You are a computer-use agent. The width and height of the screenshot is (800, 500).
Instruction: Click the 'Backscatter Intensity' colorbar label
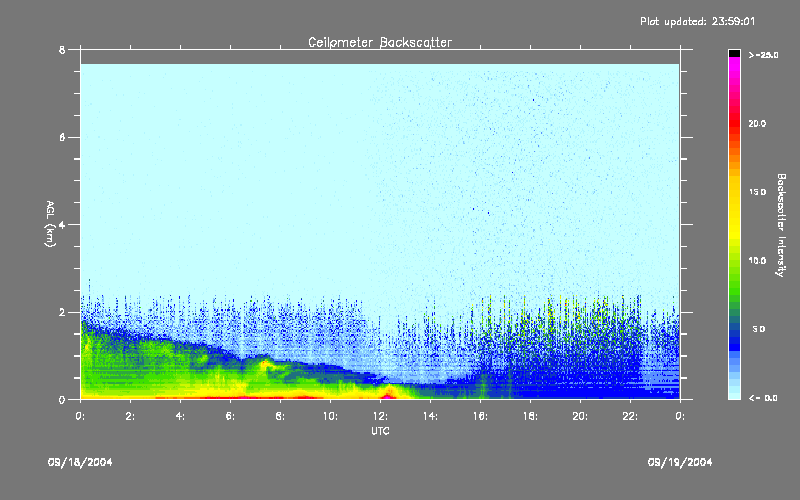pyautogui.click(x=781, y=225)
